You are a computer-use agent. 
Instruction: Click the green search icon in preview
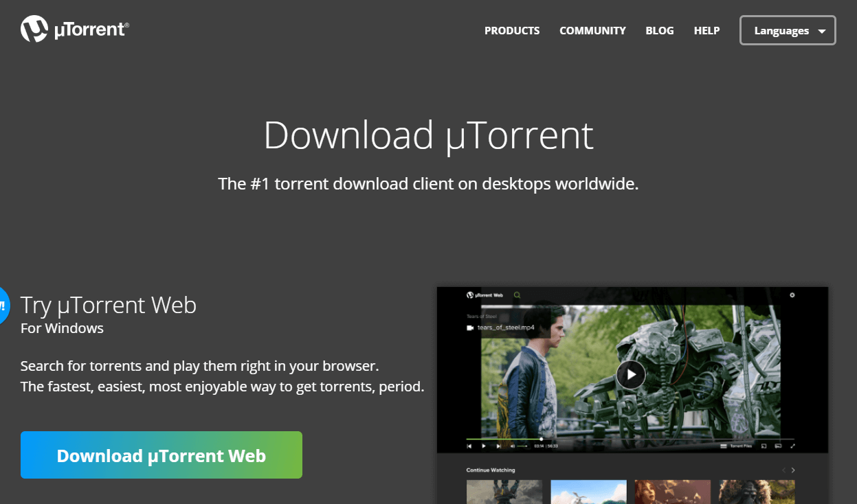[517, 295]
